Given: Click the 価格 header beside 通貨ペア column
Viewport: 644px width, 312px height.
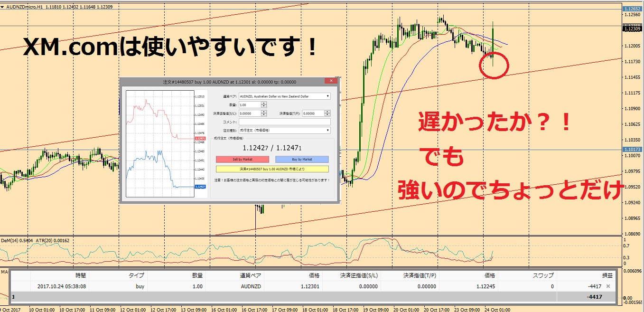Looking at the screenshot, I should pyautogui.click(x=313, y=275).
